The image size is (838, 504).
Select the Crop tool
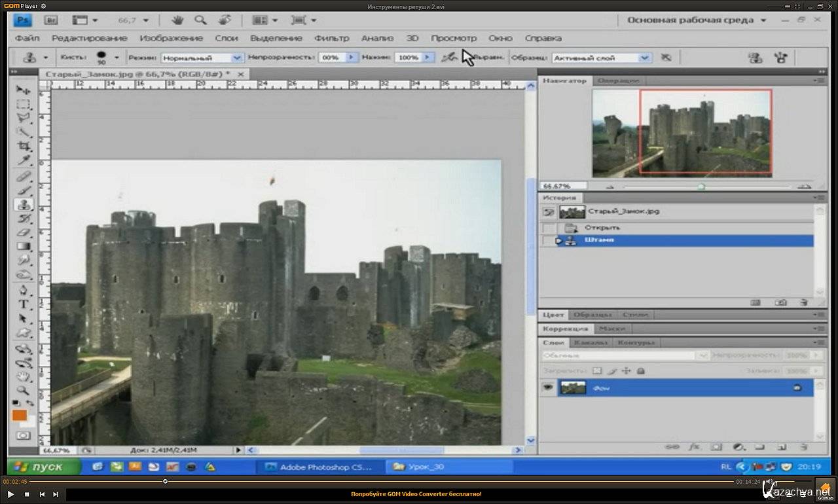[24, 147]
